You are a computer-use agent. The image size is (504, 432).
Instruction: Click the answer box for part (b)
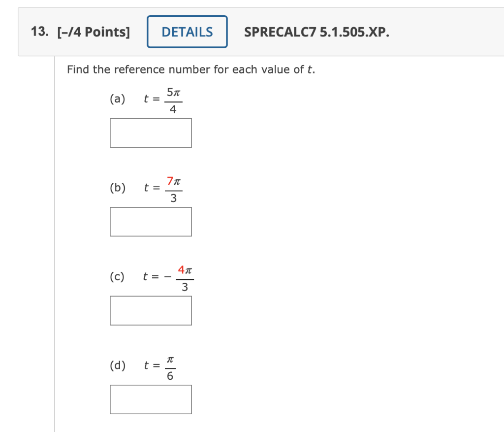151,221
